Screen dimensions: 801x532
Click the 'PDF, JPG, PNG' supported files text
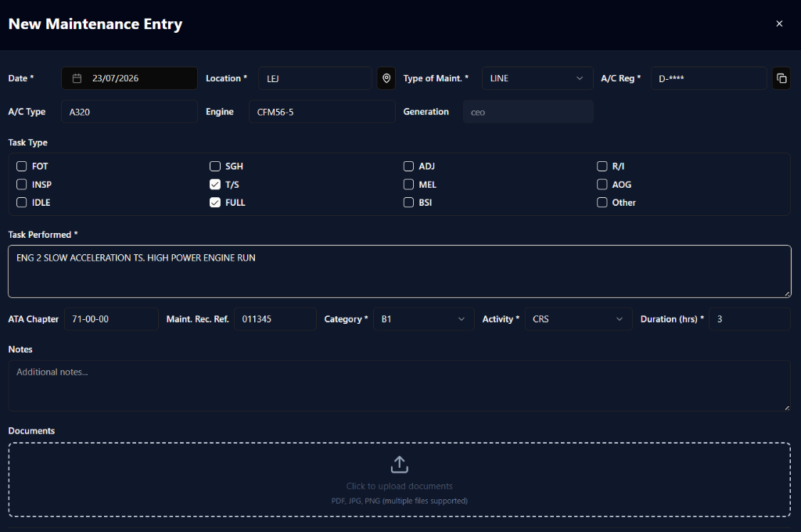[400, 501]
